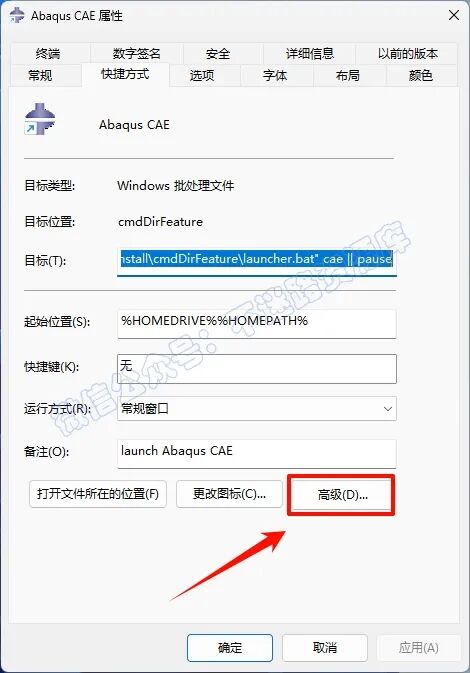
Task: Click the 更改图标 button
Action: pyautogui.click(x=229, y=494)
